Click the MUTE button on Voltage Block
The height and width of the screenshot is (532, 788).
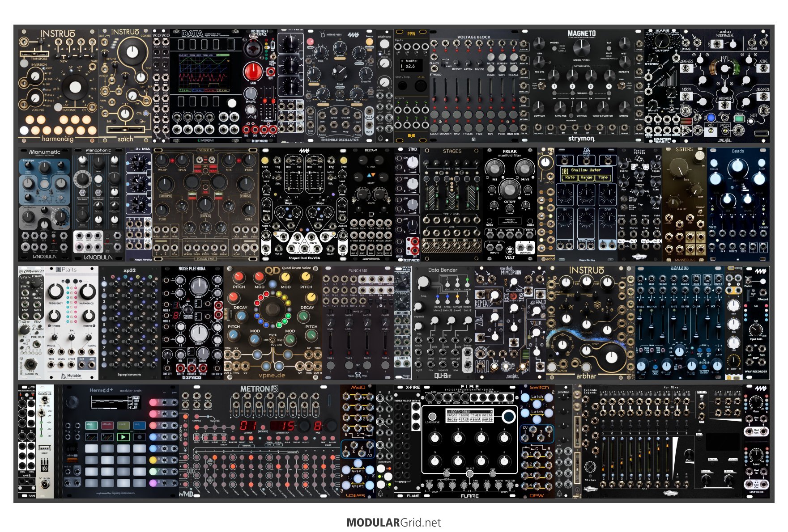[x=490, y=57]
